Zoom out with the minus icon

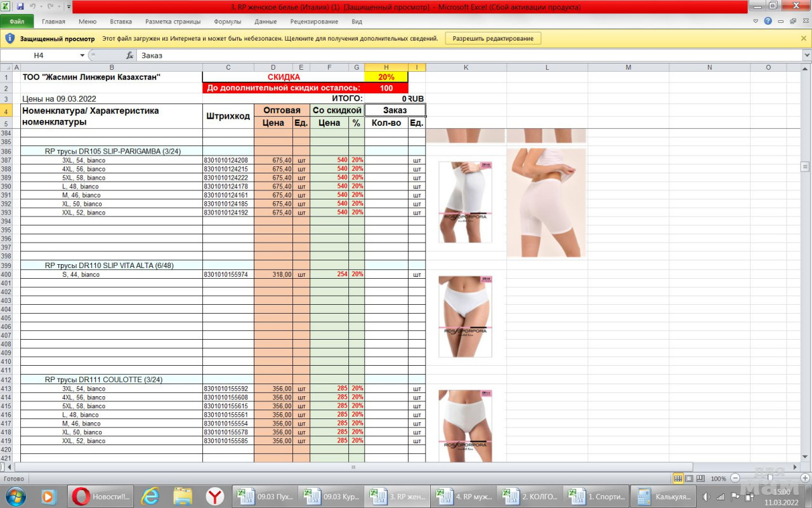pyautogui.click(x=735, y=478)
